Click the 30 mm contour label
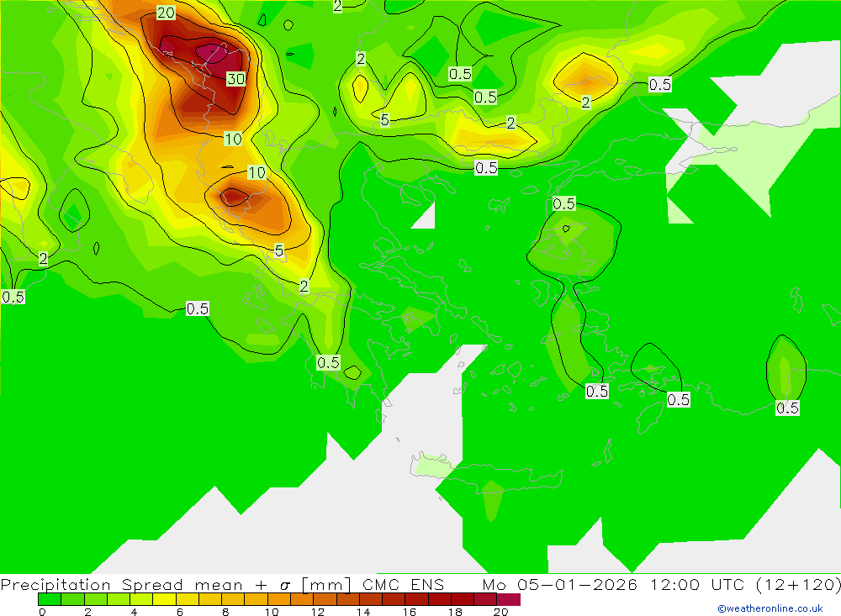The image size is (841, 616). pyautogui.click(x=236, y=79)
